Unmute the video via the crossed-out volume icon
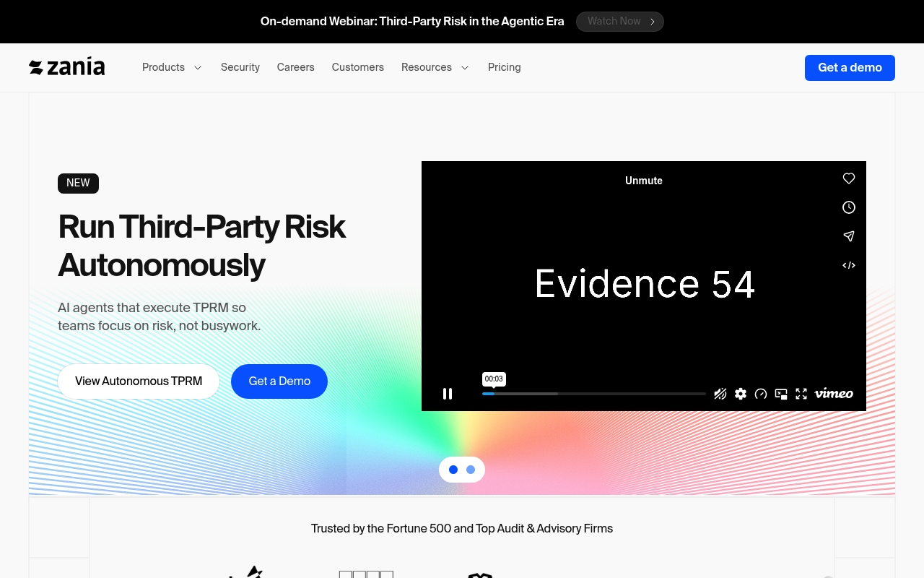Viewport: 924px width, 578px height. [x=720, y=394]
